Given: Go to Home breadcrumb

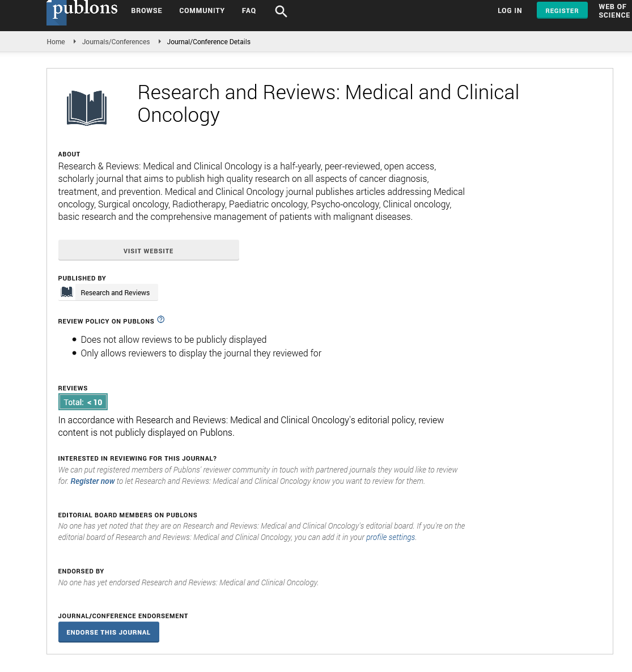Looking at the screenshot, I should [x=56, y=42].
